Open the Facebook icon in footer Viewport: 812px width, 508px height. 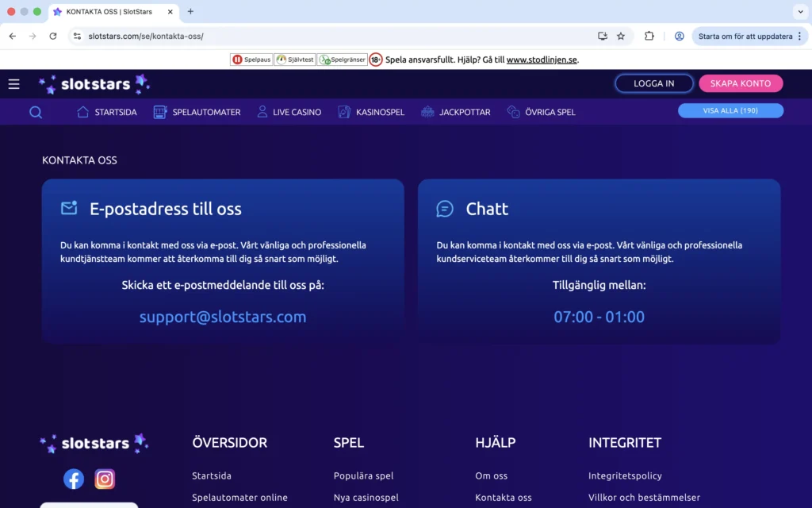[74, 479]
